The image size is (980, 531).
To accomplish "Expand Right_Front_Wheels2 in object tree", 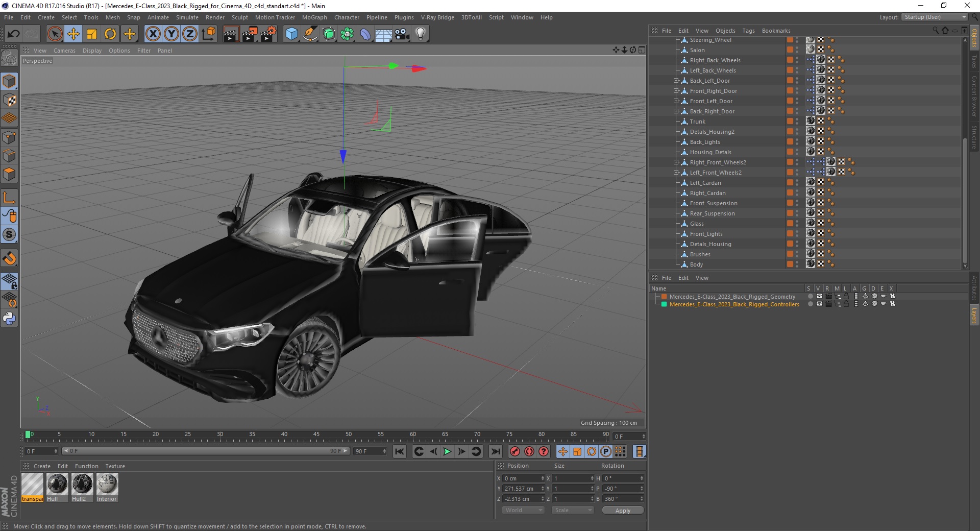I will pos(676,162).
